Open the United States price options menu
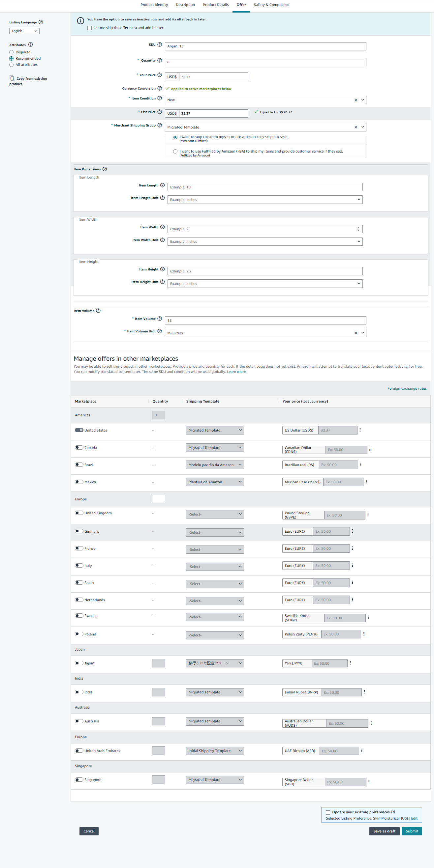 (x=360, y=430)
